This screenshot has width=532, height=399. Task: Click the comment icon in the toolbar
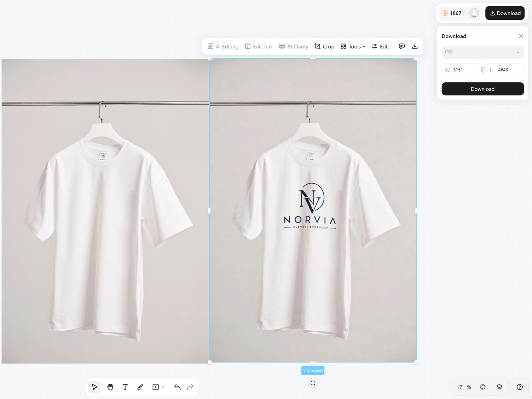(x=402, y=46)
